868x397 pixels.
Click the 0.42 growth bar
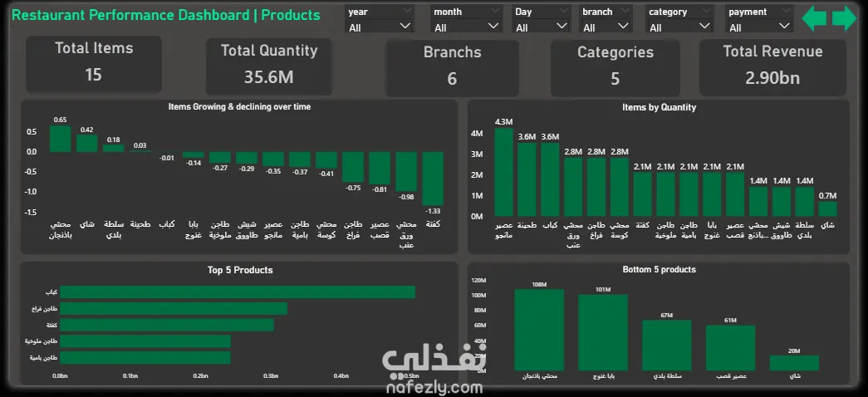tap(87, 144)
